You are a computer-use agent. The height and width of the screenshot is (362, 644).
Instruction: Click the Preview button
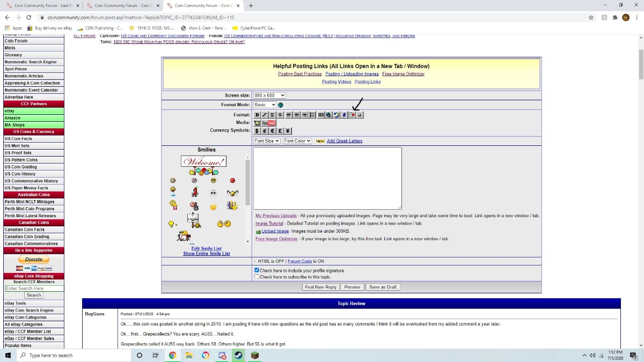tap(352, 287)
